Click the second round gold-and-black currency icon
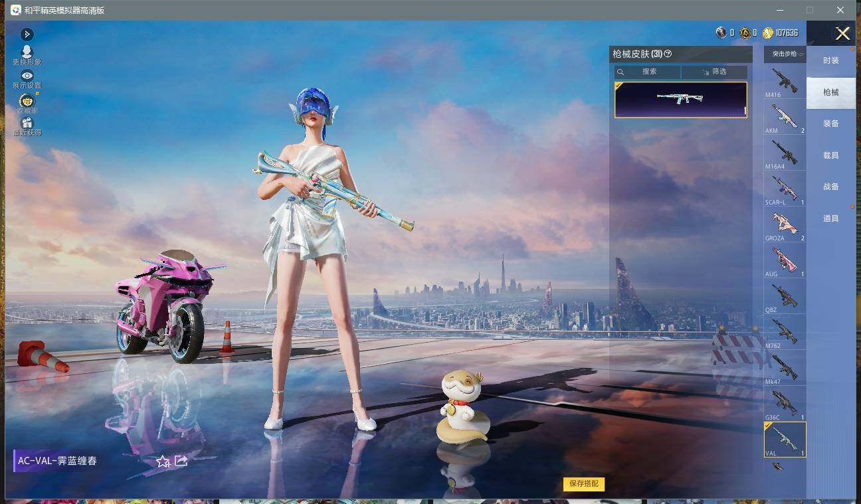 tap(745, 33)
